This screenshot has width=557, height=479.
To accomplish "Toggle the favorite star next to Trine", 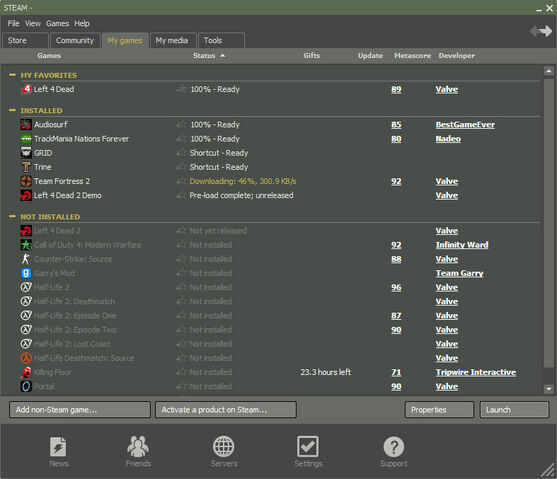I will coord(182,167).
